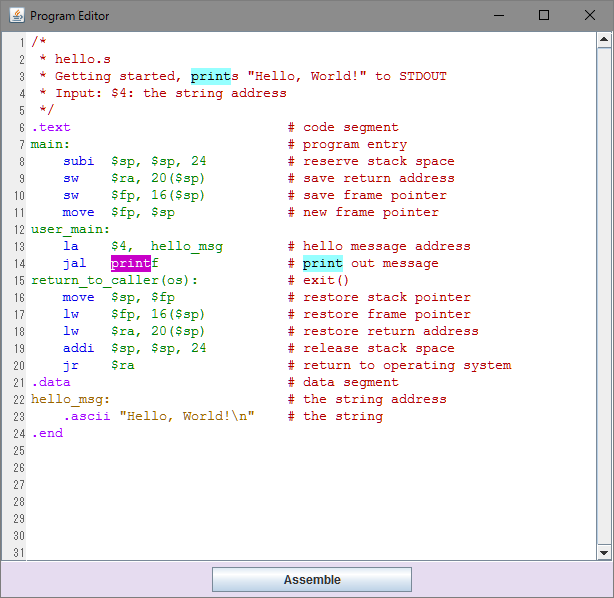Click hello_msg operand on line 13
Viewport: 614px width, 598px height.
point(187,247)
